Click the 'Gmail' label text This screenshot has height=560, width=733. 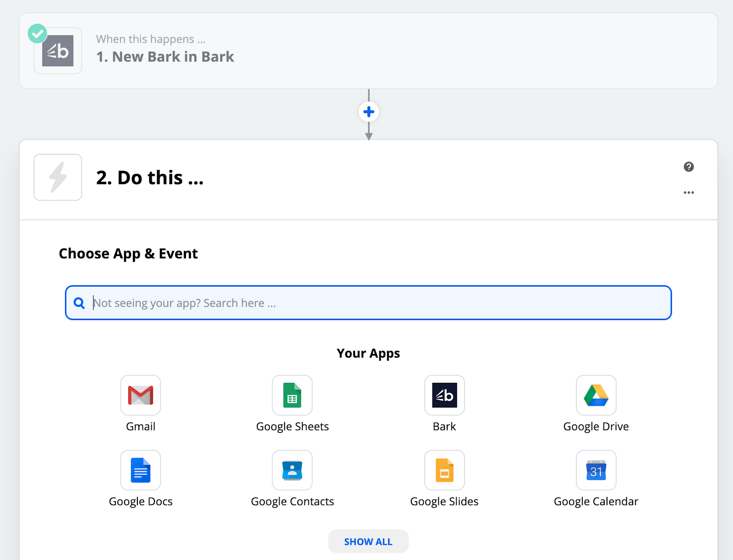click(x=141, y=427)
